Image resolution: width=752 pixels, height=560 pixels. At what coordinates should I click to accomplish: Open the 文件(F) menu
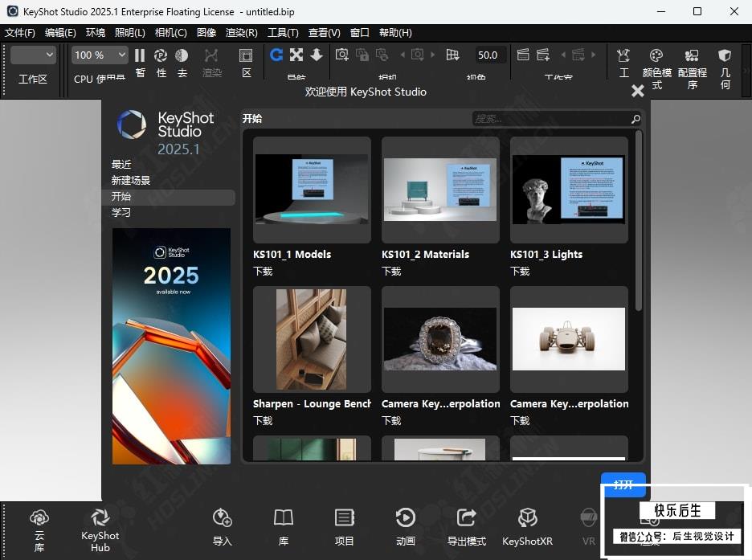coord(20,33)
